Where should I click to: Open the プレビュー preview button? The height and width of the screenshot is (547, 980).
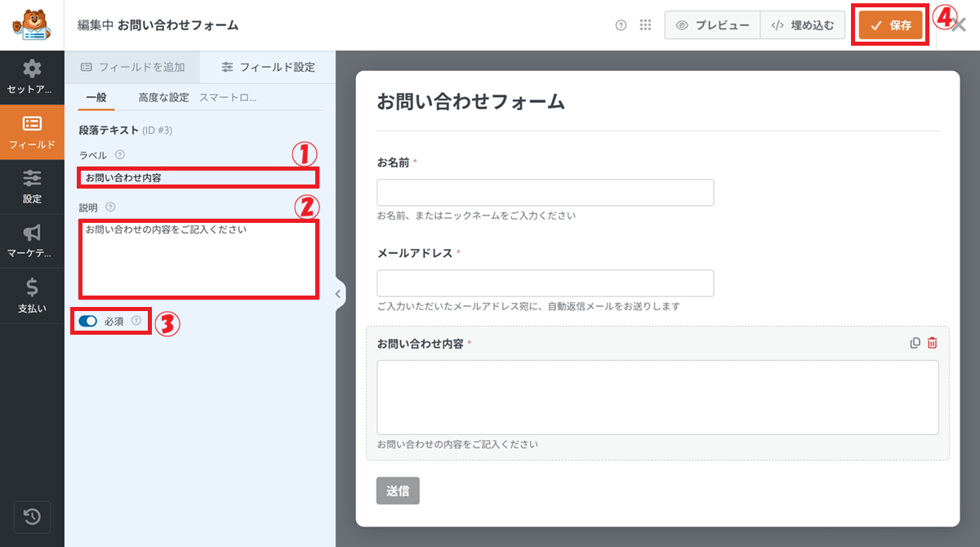(713, 25)
